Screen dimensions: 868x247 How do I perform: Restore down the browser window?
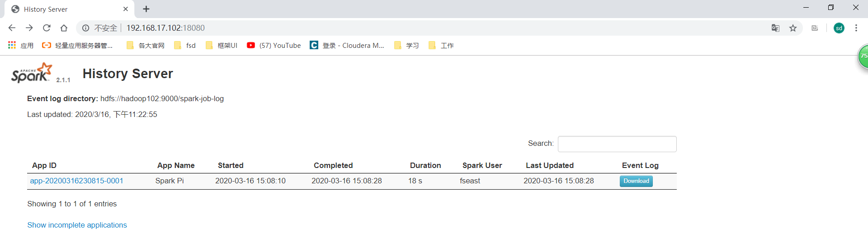831,8
